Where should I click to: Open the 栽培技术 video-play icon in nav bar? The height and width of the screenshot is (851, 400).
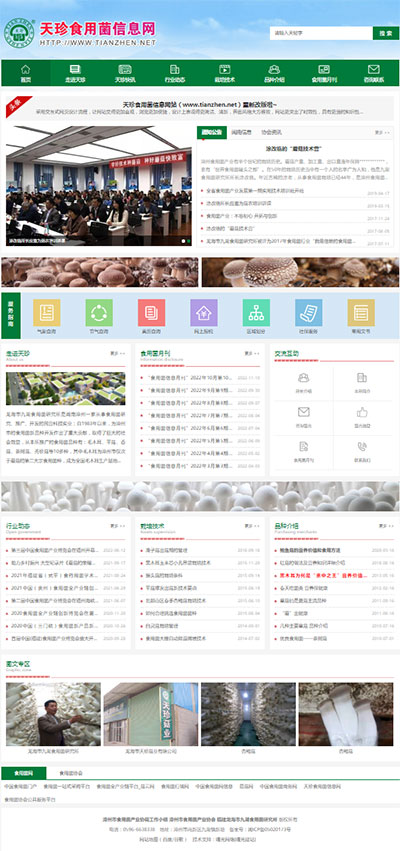click(224, 69)
